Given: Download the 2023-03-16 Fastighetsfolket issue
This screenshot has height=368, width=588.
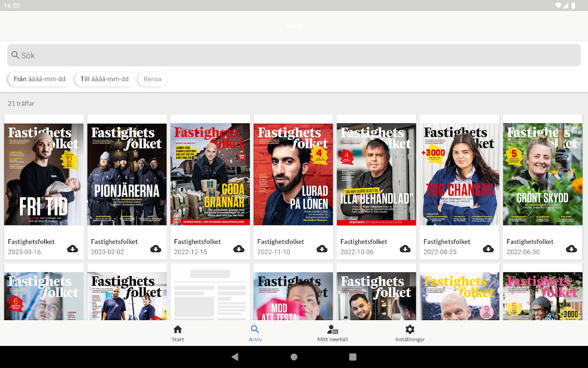Looking at the screenshot, I should point(73,249).
